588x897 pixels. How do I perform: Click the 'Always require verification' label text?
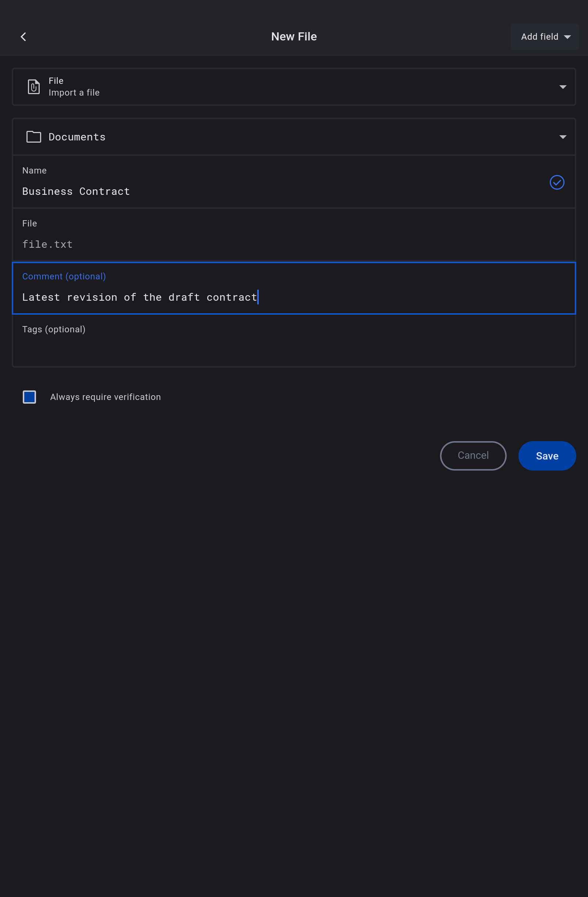105,397
